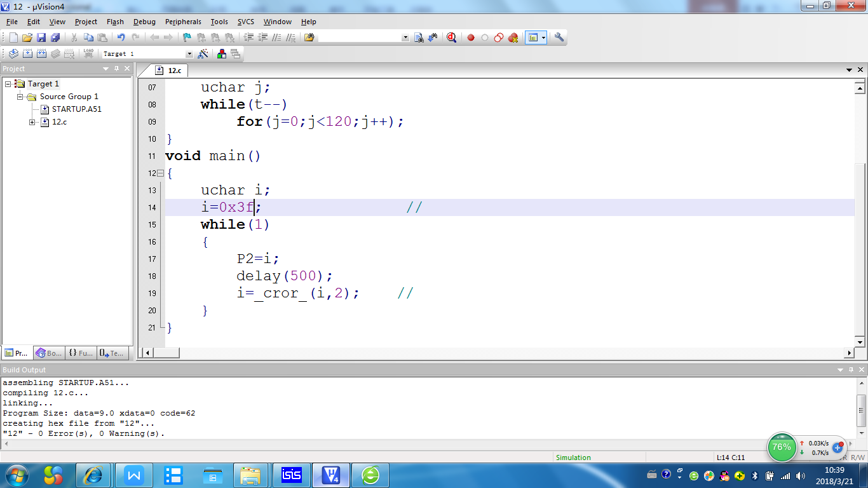Open the window layout dropdown arrow
The image size is (868, 488).
pyautogui.click(x=544, y=37)
